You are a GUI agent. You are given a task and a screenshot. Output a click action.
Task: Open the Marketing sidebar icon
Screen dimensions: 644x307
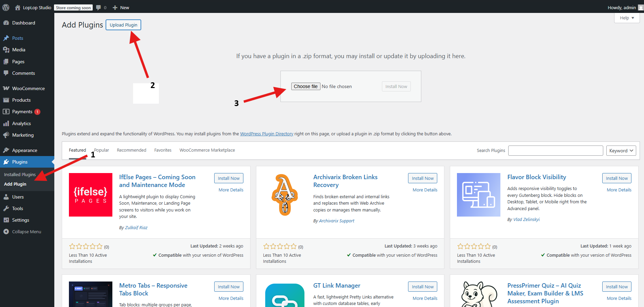click(x=6, y=135)
